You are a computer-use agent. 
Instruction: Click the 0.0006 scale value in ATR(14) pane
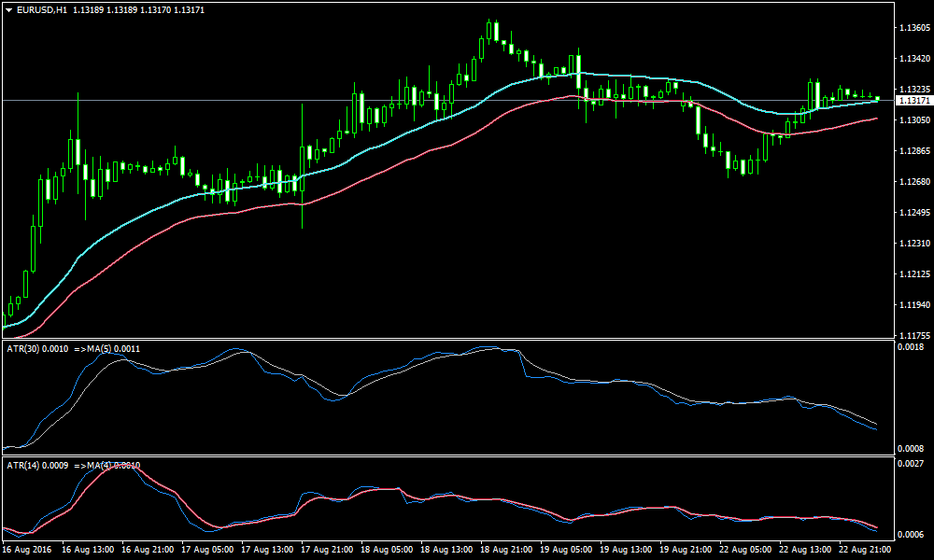911,535
